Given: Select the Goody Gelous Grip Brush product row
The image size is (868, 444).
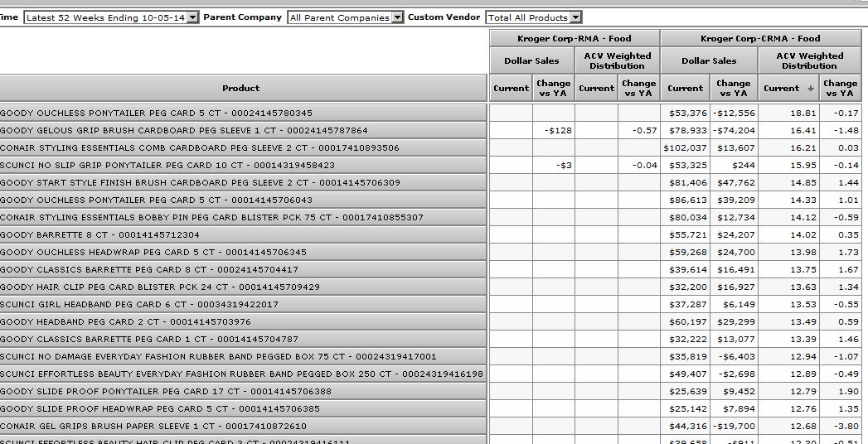Looking at the screenshot, I should coord(184,130).
